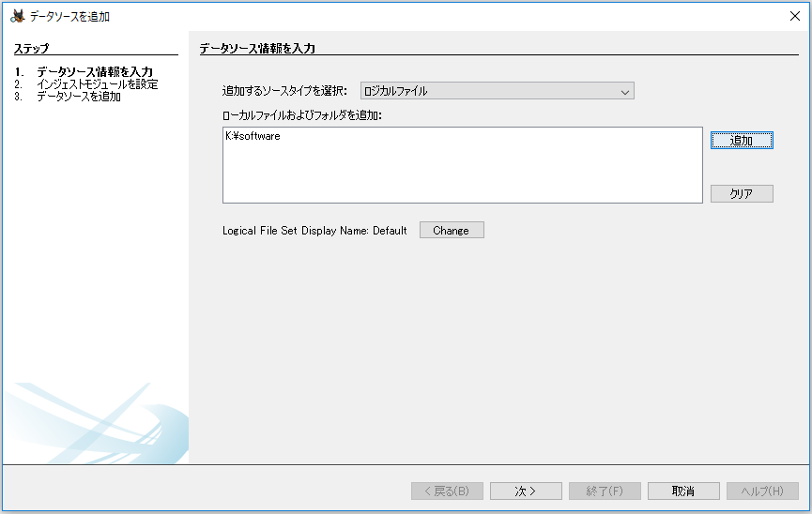The height and width of the screenshot is (514, 812).
Task: Open help via ヘルプ(H) button
Action: [762, 491]
